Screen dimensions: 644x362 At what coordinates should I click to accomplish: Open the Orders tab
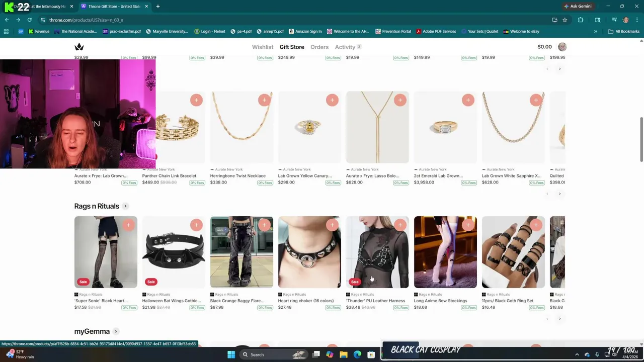(319, 47)
